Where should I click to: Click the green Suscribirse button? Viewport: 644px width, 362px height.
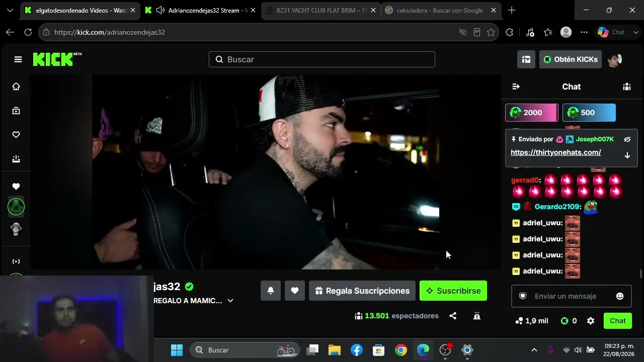click(x=453, y=291)
